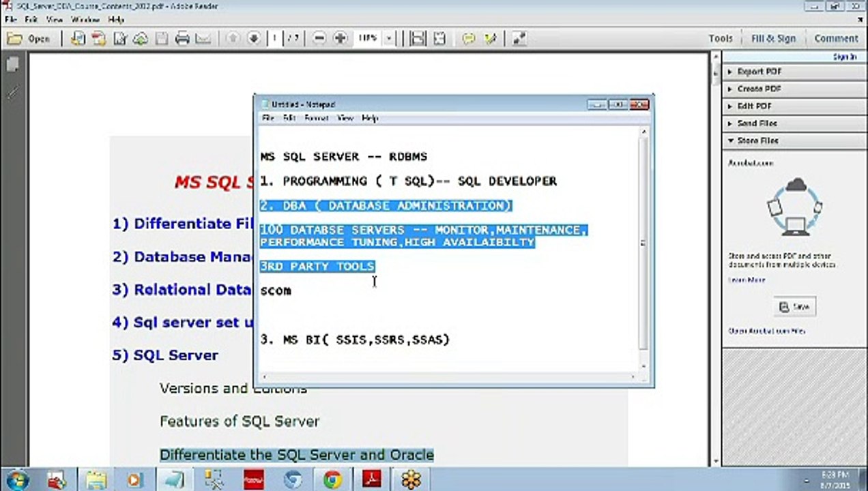
Task: Open Notepad File menu
Action: pyautogui.click(x=267, y=119)
